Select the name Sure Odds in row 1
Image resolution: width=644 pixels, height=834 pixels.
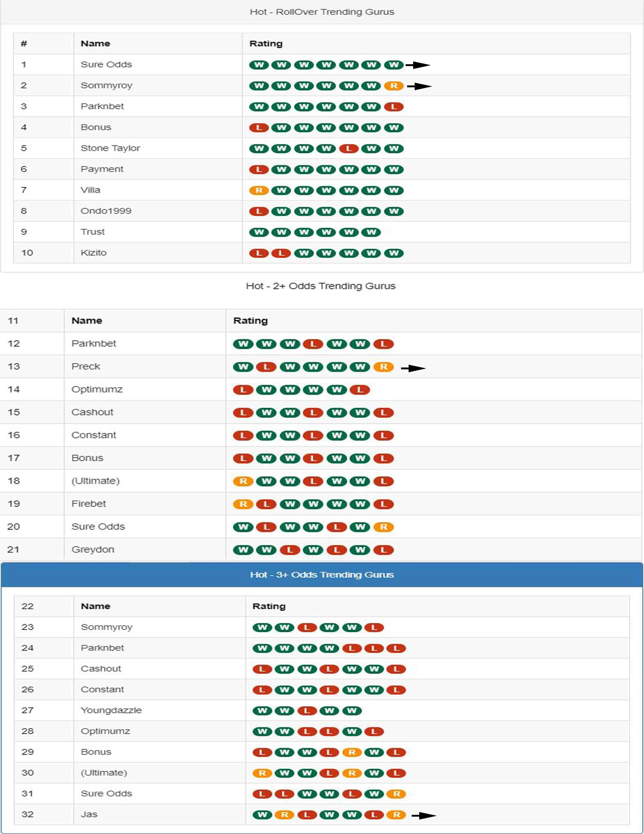[106, 64]
